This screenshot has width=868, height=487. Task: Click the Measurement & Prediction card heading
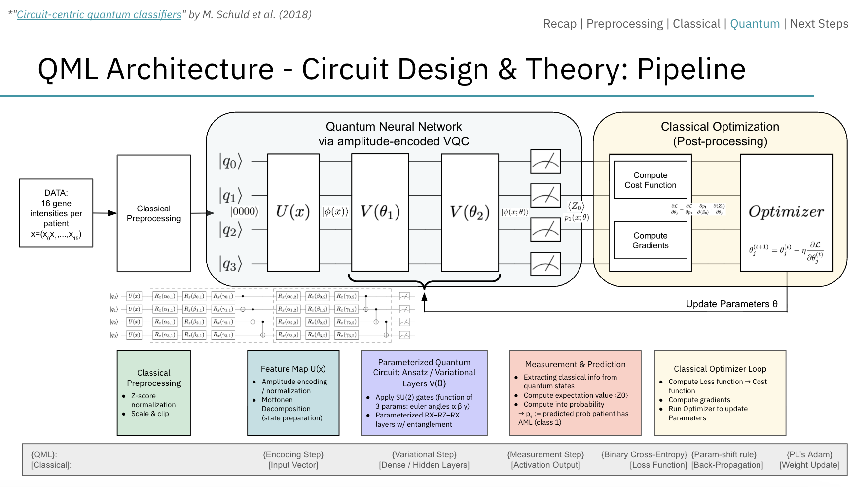tap(575, 364)
